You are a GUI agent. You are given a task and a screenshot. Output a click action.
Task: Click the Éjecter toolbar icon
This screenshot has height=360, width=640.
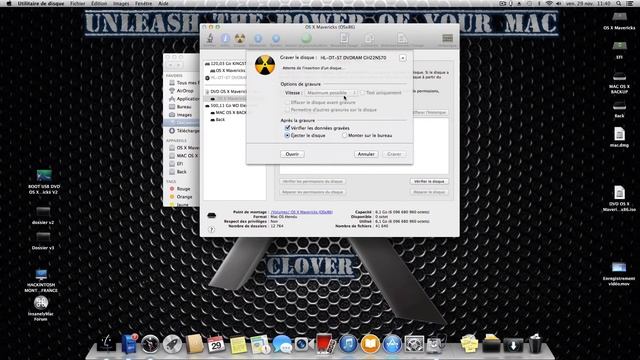pos(276,38)
